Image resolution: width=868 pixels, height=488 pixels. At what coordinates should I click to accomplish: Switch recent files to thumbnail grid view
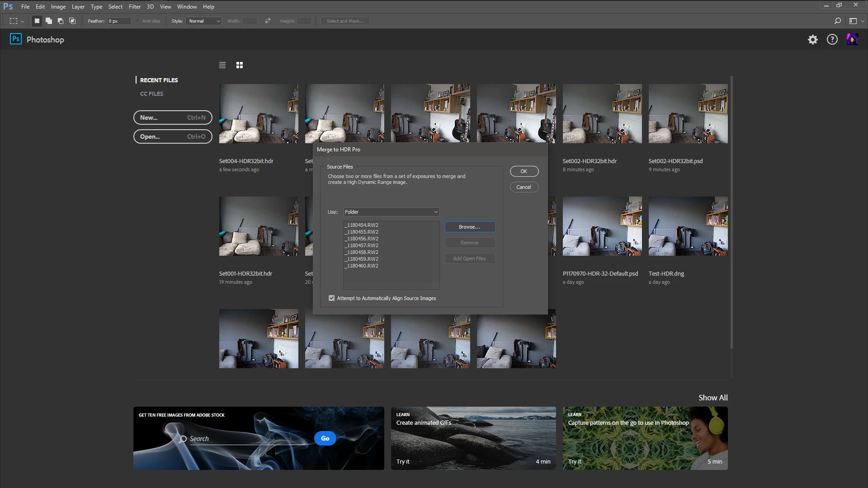click(240, 65)
